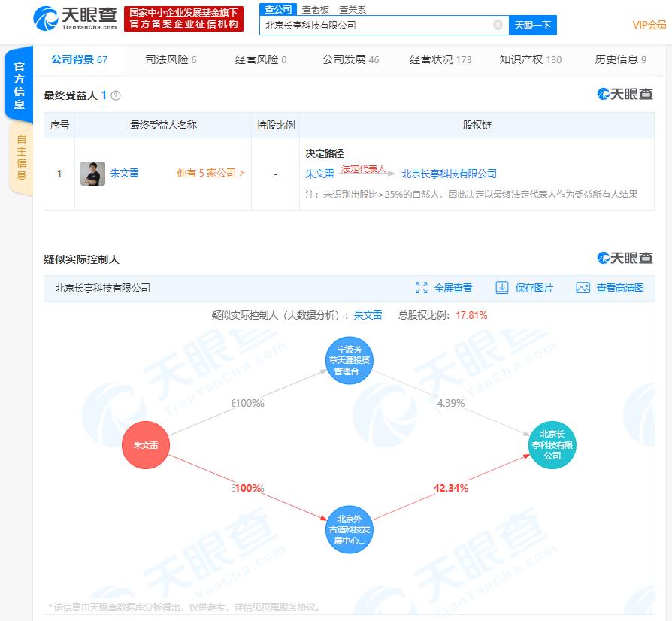
Task: Click the red banner 国家中小企业发展基金旗下
Action: (x=184, y=19)
